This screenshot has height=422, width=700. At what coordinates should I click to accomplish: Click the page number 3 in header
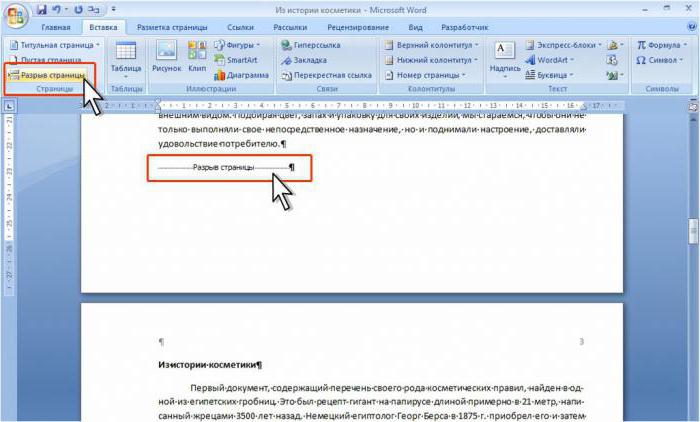581,342
